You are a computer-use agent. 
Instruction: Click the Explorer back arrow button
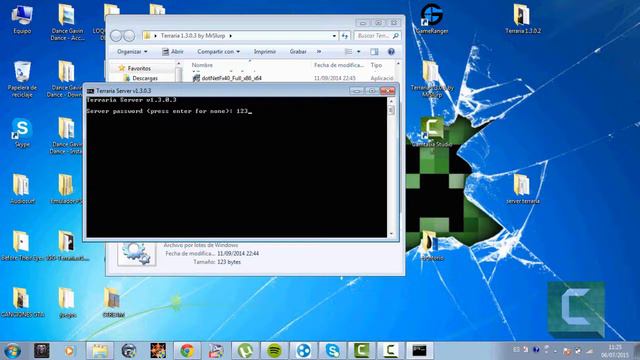(116, 36)
